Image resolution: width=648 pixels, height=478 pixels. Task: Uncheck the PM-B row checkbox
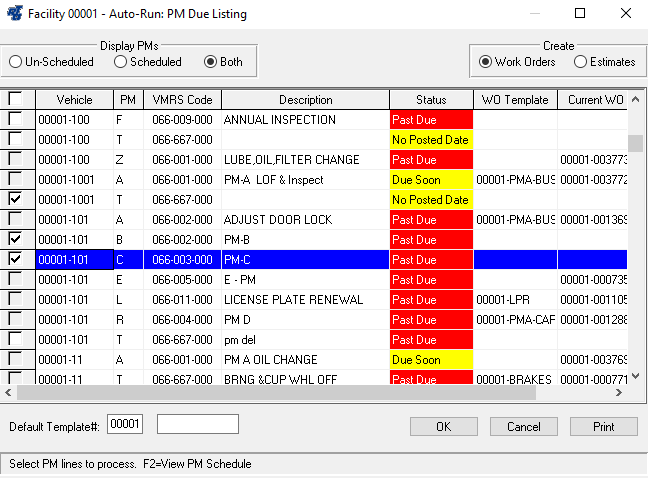(x=15, y=240)
